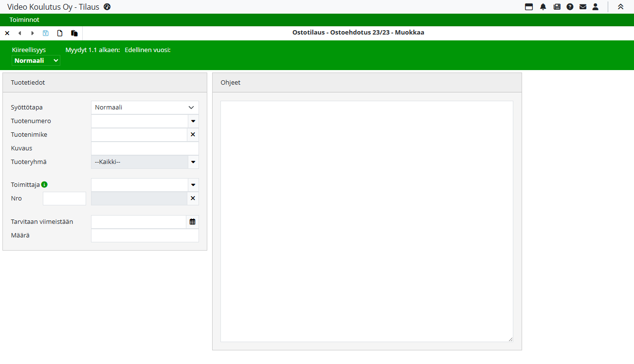Viewport: 634px width, 364px height.
Task: Click the Määrä input field
Action: pyautogui.click(x=145, y=236)
